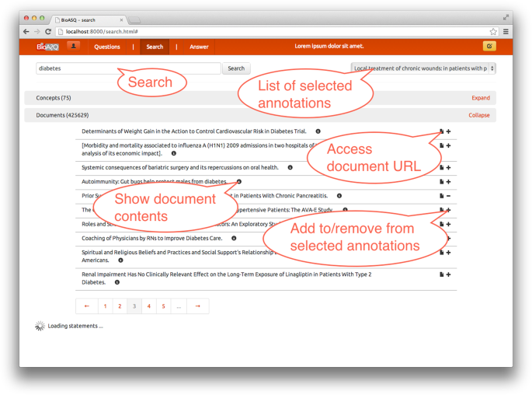Show info for bariatric surgery document

click(290, 167)
